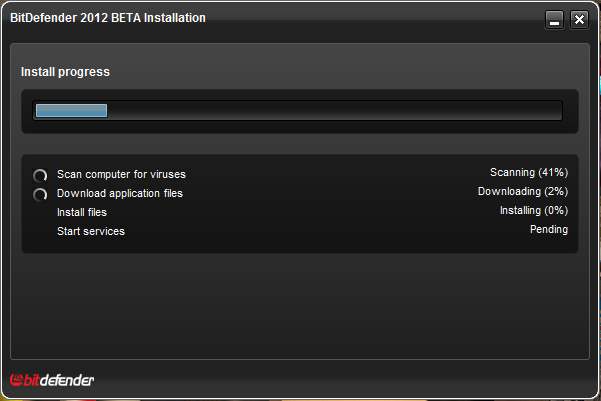Viewport: 601px width, 401px height.
Task: Click the empty area below Start services
Action: coord(300,300)
